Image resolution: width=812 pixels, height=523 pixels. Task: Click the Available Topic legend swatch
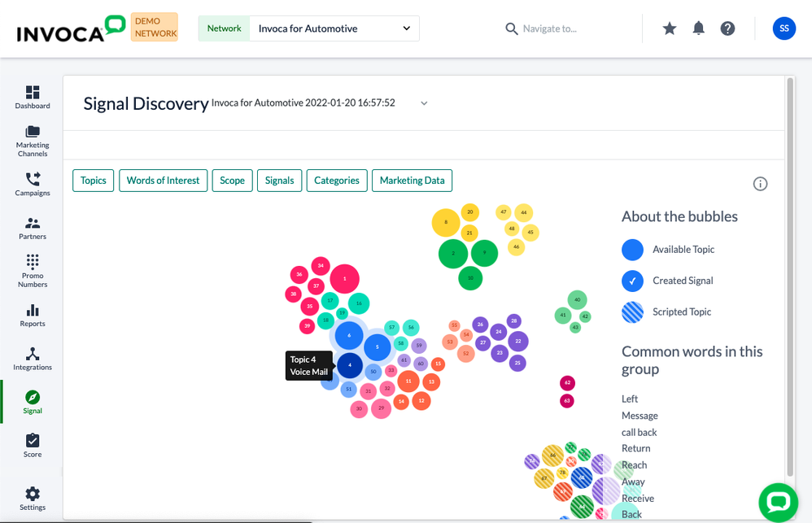point(632,250)
